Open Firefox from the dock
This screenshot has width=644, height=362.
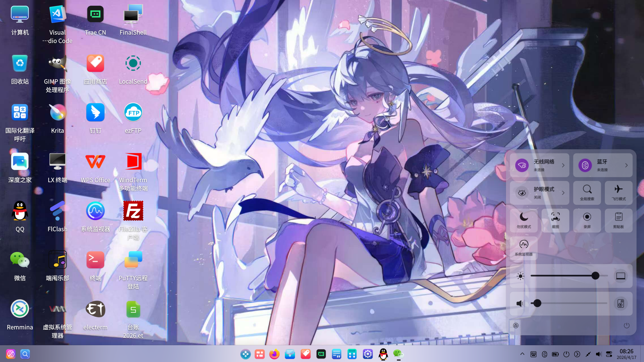point(274,354)
